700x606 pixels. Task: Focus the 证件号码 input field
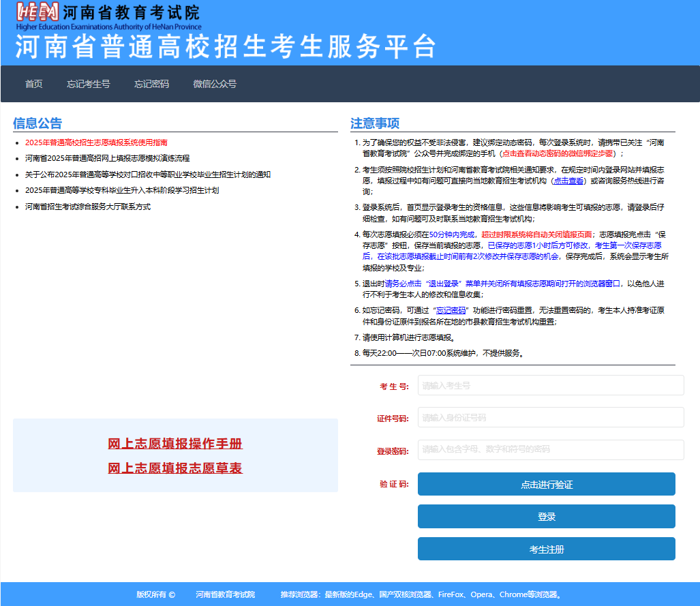click(x=551, y=418)
